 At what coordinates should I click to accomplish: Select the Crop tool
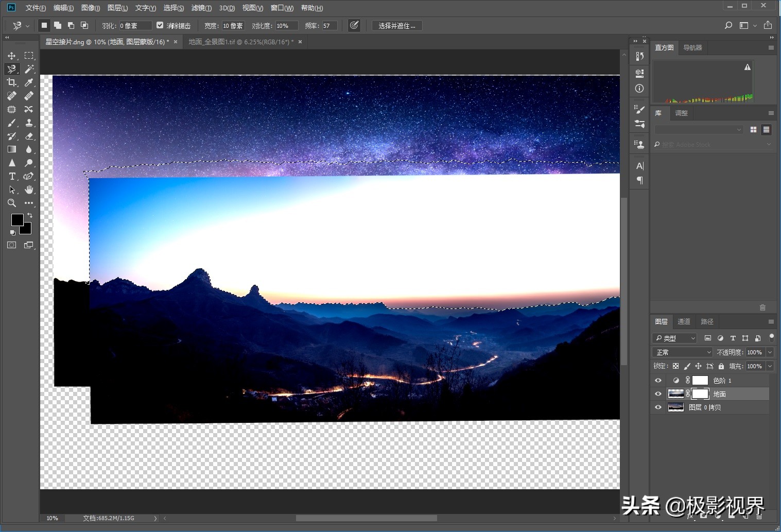(x=12, y=82)
